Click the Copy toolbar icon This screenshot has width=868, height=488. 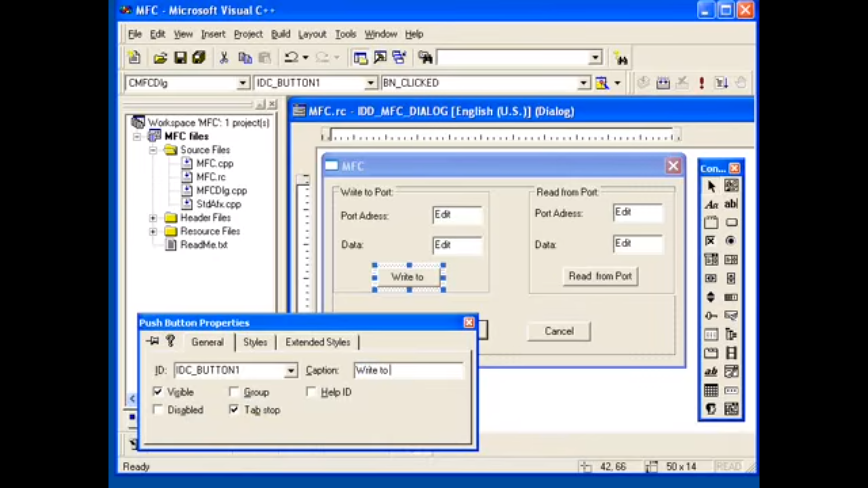pyautogui.click(x=245, y=58)
